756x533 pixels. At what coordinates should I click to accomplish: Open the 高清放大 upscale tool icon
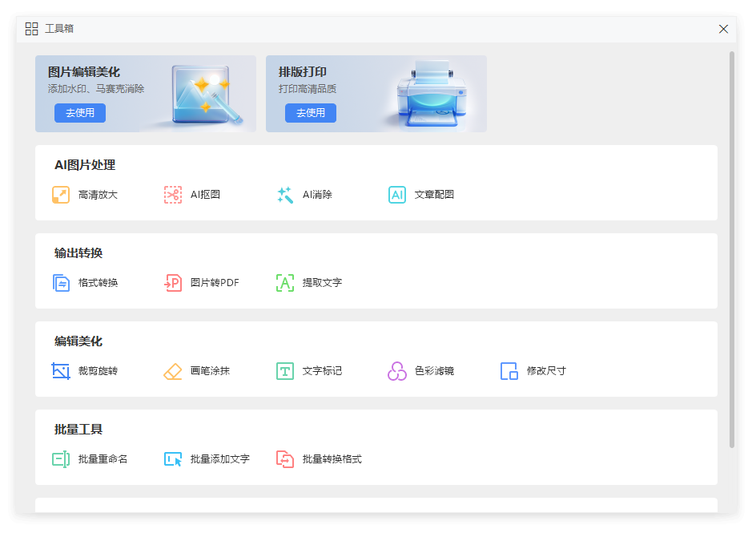[x=61, y=195]
